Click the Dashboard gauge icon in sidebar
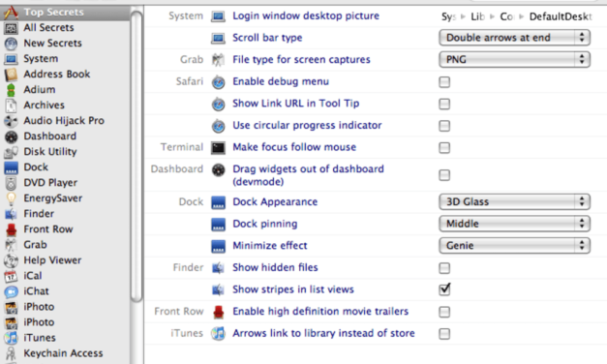Image resolution: width=607 pixels, height=364 pixels. [x=11, y=136]
